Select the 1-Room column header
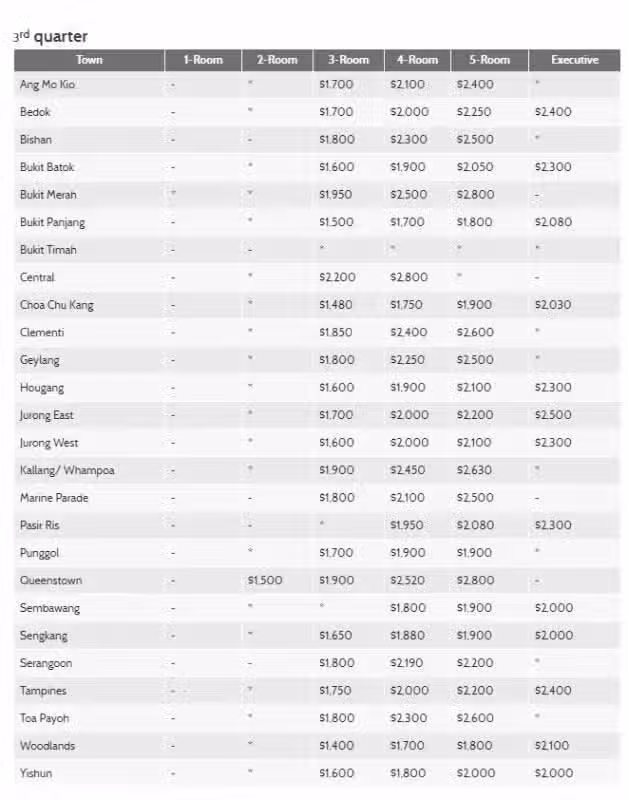Image resolution: width=628 pixels, height=800 pixels. [x=203, y=60]
